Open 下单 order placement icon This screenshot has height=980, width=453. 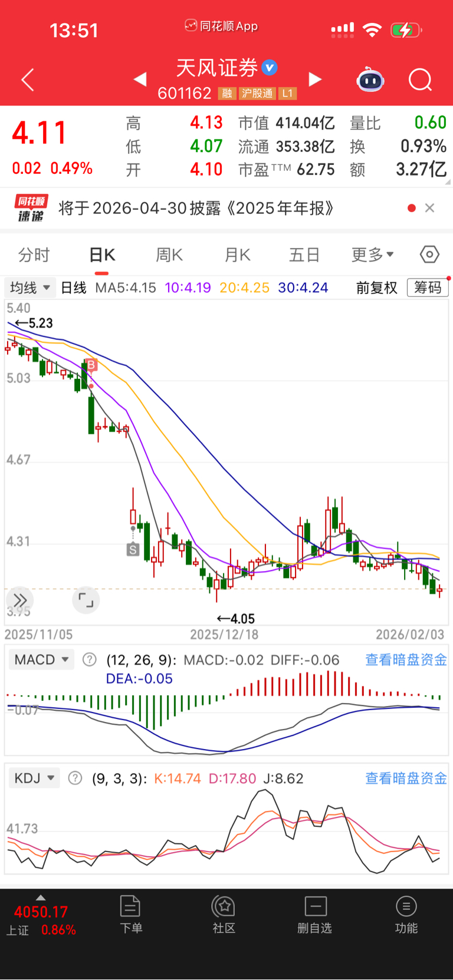pos(130,915)
